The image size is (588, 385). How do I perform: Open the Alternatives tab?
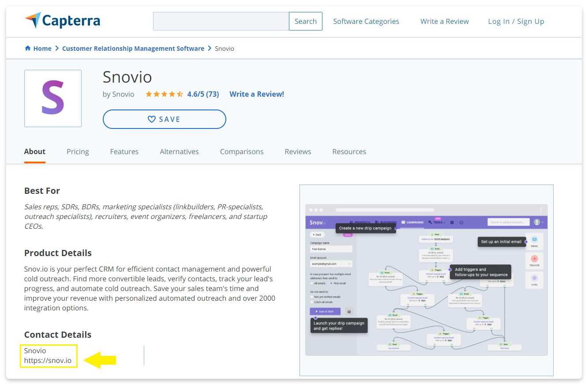click(179, 151)
